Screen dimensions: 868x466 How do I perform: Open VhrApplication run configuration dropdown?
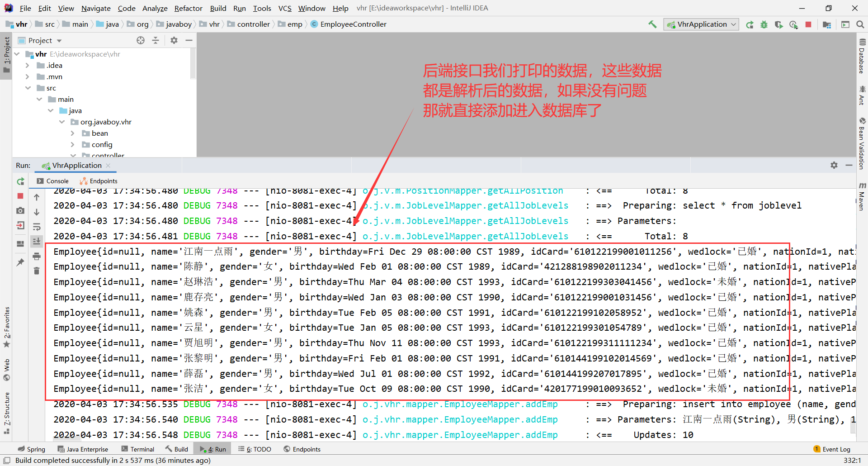click(701, 24)
